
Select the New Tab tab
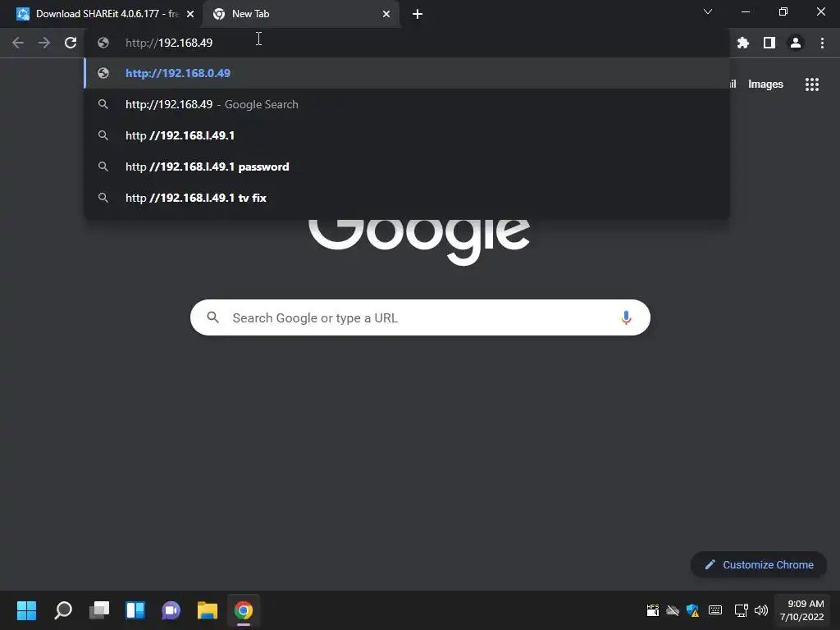click(300, 14)
